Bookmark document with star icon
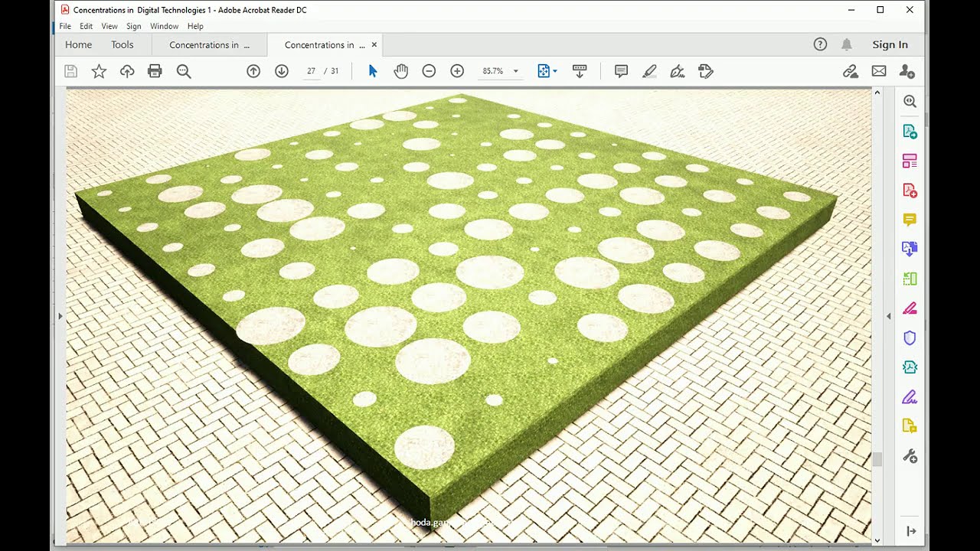This screenshot has height=551, width=980. tap(99, 71)
